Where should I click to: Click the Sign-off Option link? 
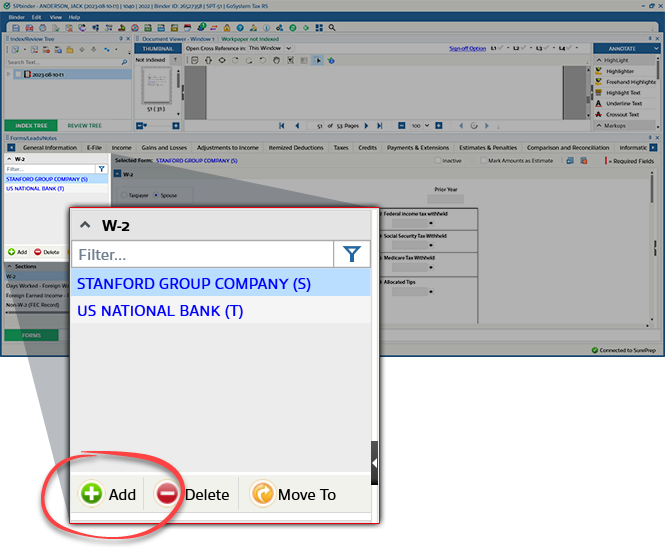pyautogui.click(x=467, y=48)
